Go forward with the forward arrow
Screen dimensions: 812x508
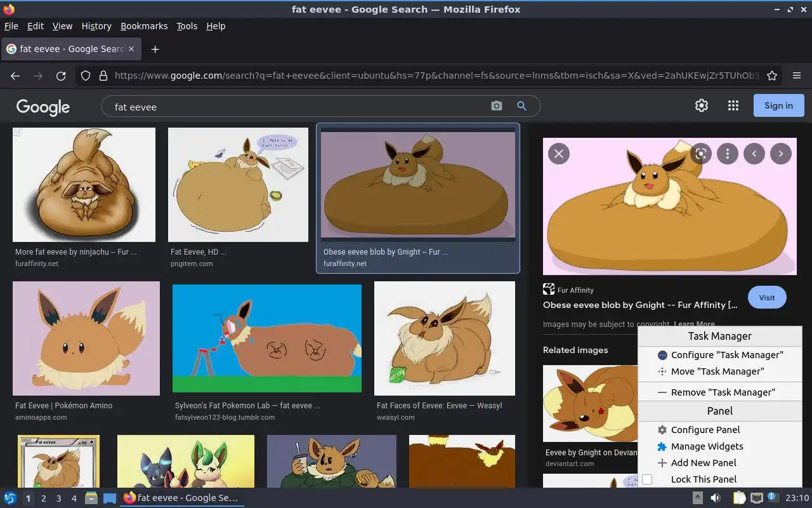(38, 76)
